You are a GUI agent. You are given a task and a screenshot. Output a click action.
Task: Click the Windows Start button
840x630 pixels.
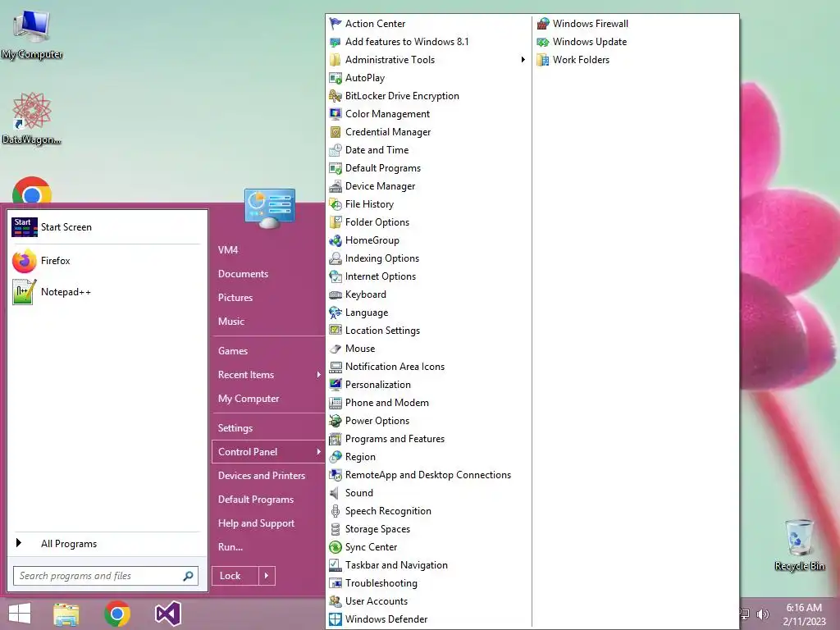20,614
